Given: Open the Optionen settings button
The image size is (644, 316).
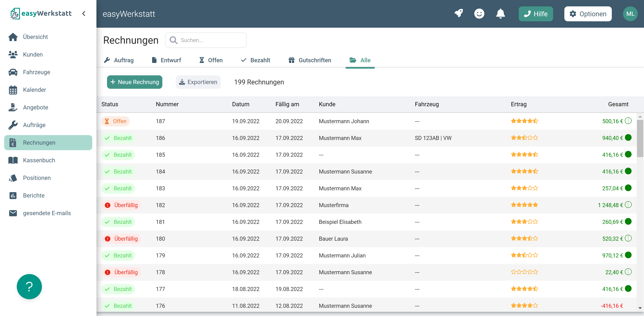Looking at the screenshot, I should [588, 14].
